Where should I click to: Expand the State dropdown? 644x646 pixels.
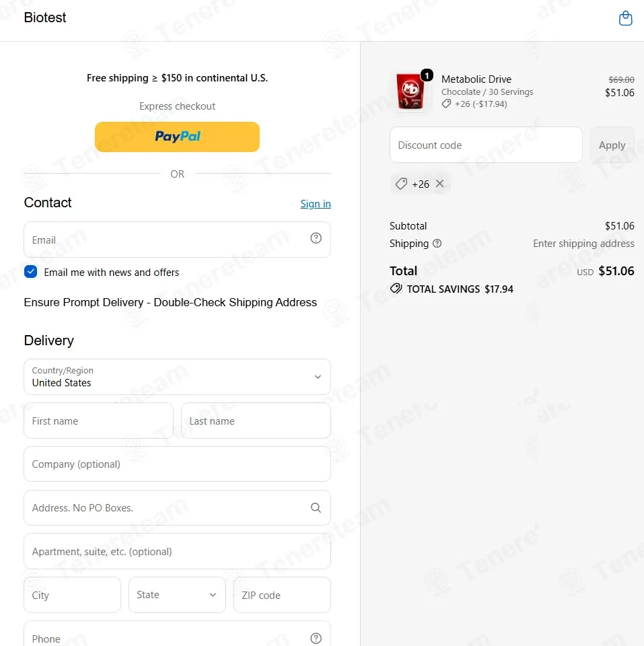[177, 595]
